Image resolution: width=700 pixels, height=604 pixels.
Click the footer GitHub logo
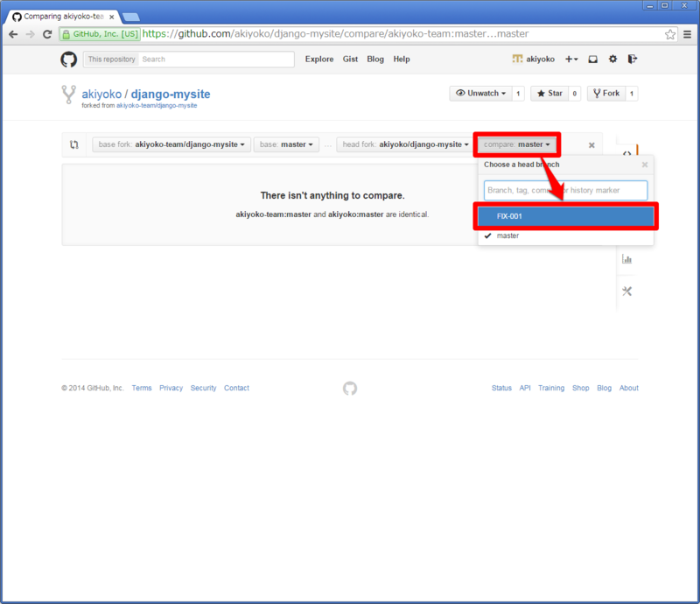(x=350, y=388)
